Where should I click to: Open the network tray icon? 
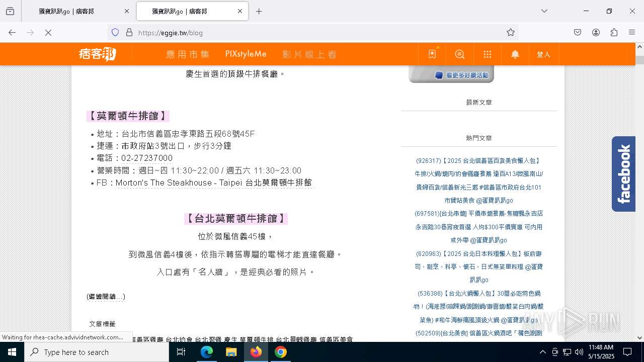(567, 352)
